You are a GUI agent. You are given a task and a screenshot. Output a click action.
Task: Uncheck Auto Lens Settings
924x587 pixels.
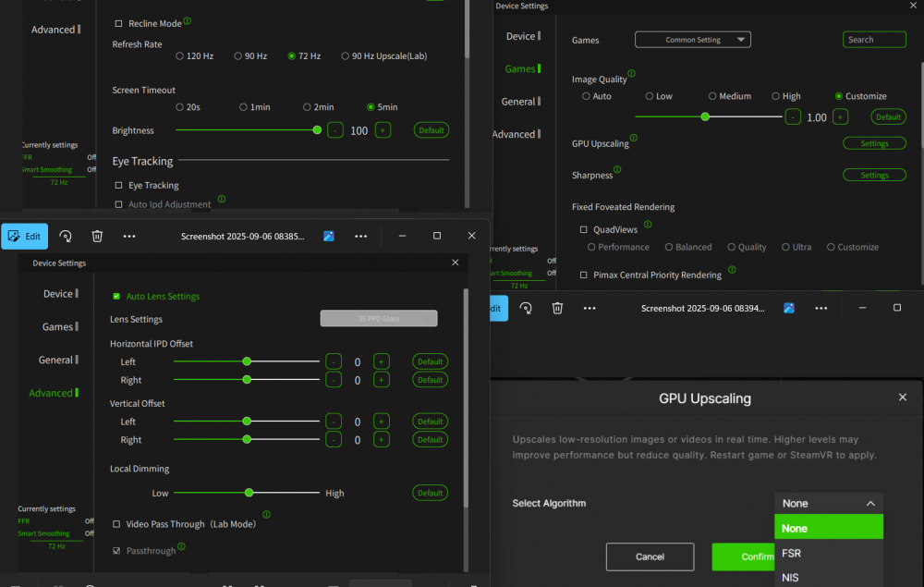[115, 297]
